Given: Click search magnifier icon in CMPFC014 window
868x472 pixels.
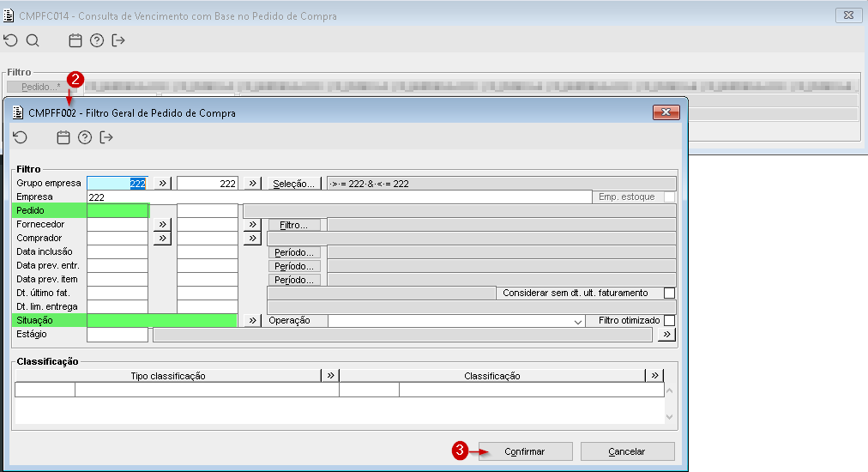Looking at the screenshot, I should click(33, 40).
